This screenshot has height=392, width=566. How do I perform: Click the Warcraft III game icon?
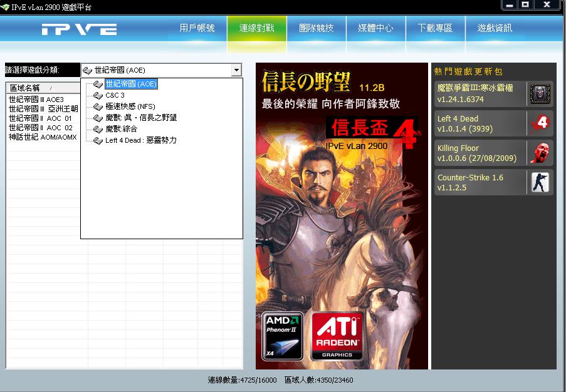(540, 94)
